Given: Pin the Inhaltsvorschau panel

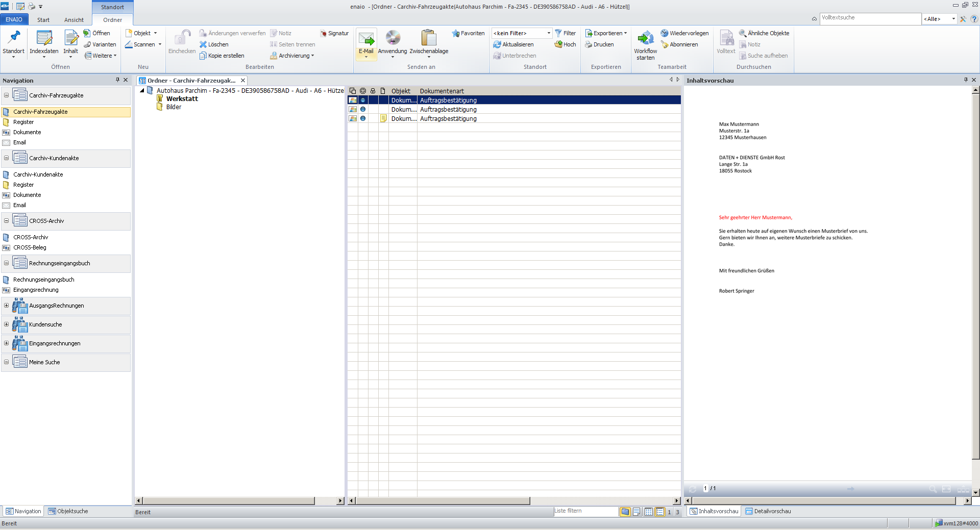Looking at the screenshot, I should (x=966, y=80).
